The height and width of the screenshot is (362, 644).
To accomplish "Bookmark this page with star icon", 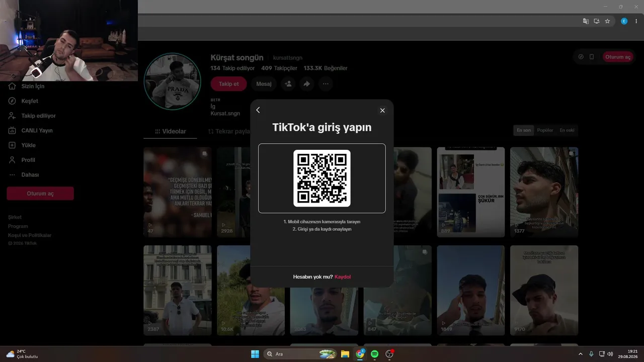I will coord(607,21).
